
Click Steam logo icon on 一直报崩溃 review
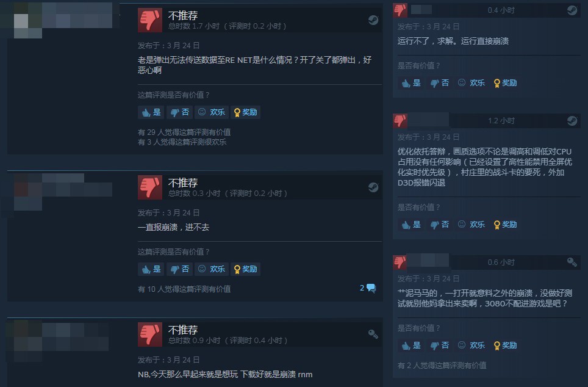[x=373, y=187]
